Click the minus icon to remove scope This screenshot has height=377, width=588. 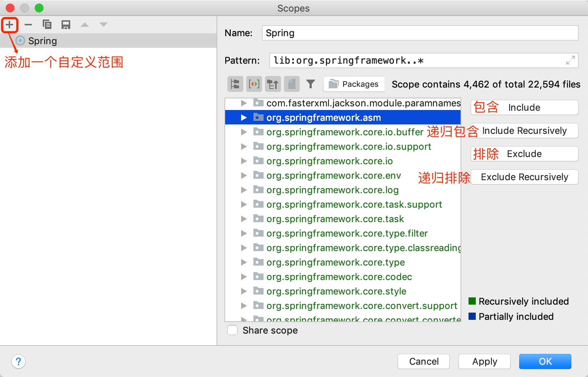pos(28,25)
